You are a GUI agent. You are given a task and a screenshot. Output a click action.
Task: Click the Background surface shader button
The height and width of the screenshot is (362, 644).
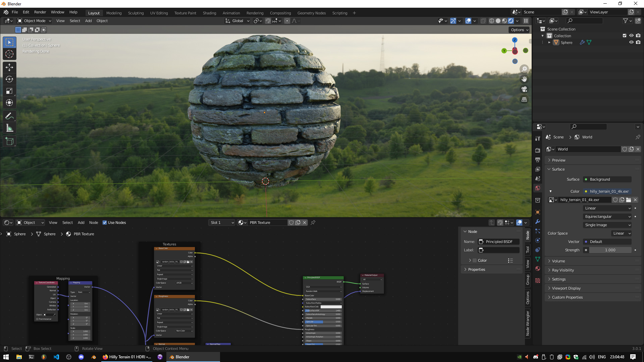pyautogui.click(x=607, y=179)
